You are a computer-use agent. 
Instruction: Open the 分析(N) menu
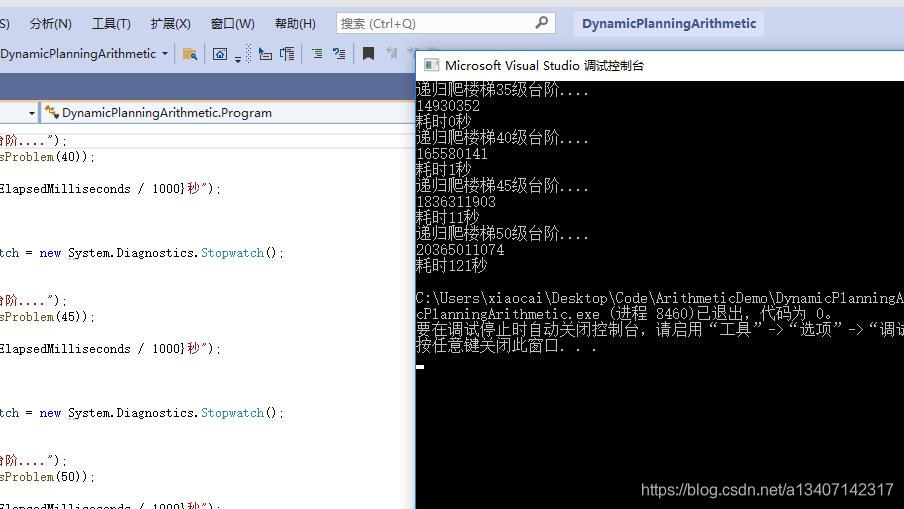pos(51,24)
